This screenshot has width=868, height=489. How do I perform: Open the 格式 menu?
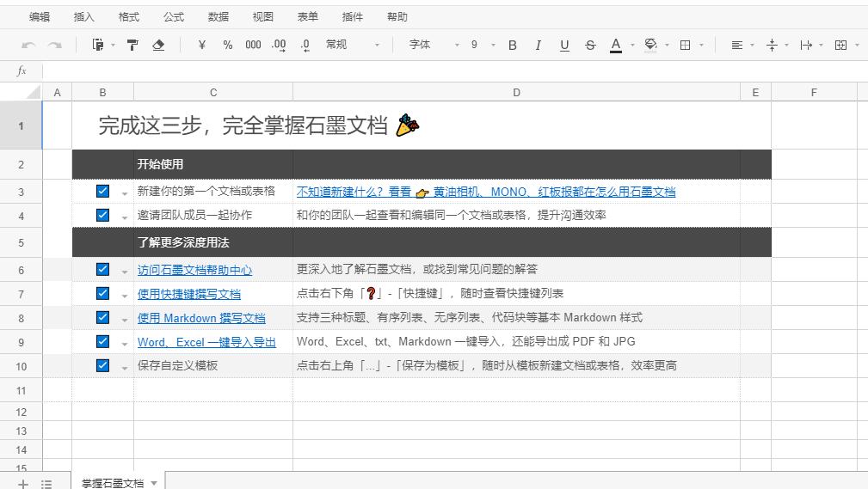(129, 17)
